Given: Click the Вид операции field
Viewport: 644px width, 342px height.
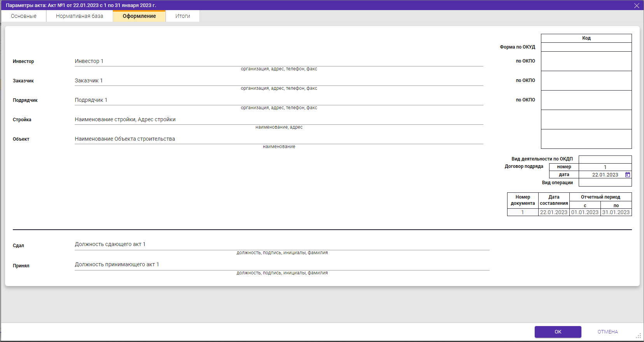Looking at the screenshot, I should [605, 183].
